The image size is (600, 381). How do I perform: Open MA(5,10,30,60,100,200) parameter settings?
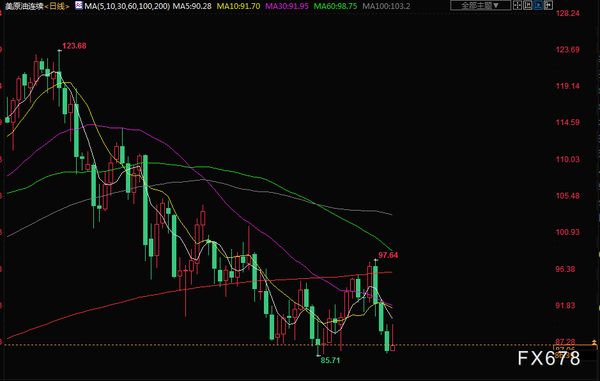click(127, 6)
